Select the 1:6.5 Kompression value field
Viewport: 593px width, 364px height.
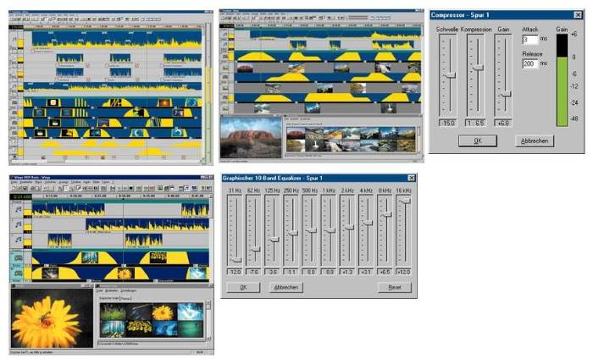(x=475, y=123)
